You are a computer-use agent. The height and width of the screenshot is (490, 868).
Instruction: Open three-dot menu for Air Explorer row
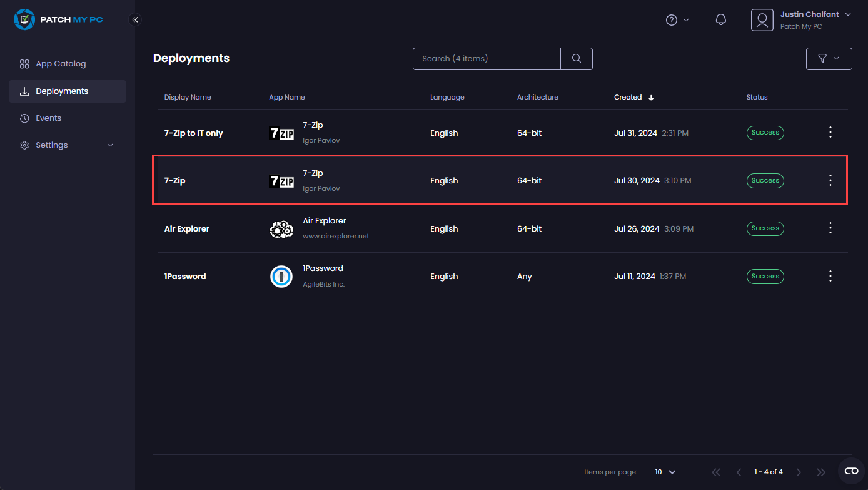pos(830,228)
